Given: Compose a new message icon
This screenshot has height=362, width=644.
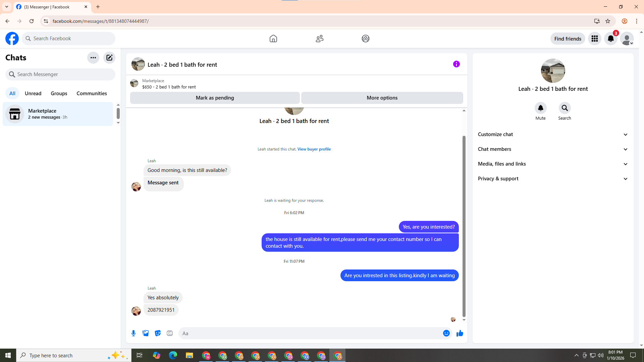Looking at the screenshot, I should click(x=109, y=58).
